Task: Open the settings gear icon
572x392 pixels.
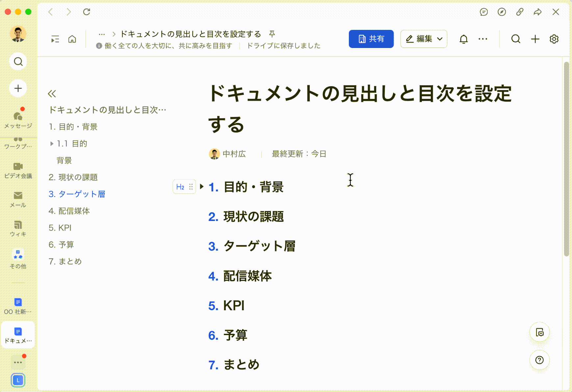Action: coord(554,39)
